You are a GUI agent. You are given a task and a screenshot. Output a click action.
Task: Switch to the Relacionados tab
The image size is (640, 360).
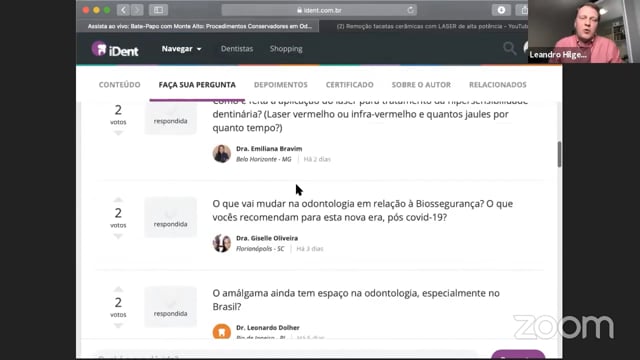[498, 85]
